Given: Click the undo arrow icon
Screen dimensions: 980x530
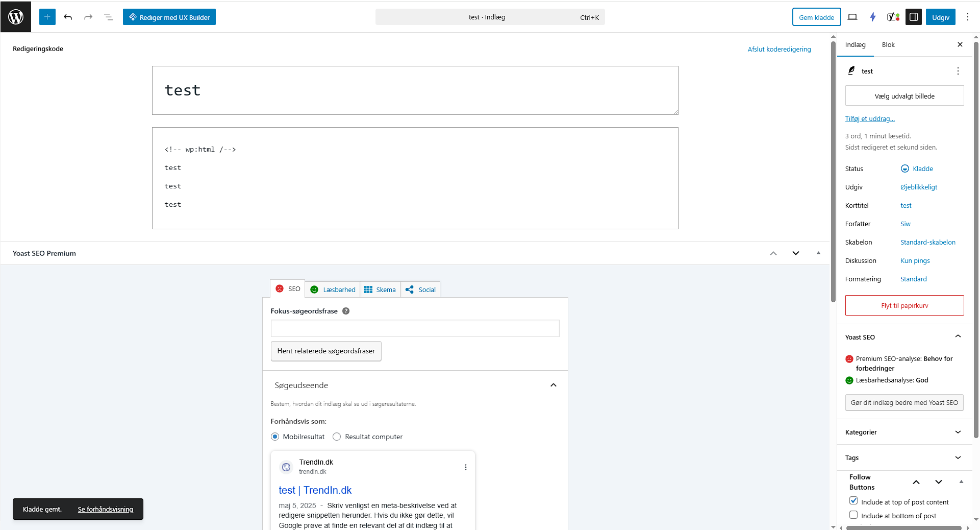Looking at the screenshot, I should 68,17.
